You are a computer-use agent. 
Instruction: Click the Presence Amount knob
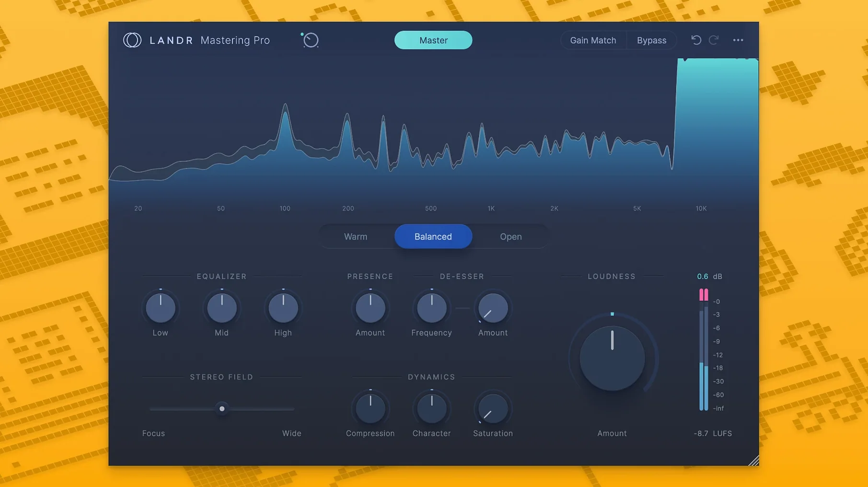click(370, 308)
